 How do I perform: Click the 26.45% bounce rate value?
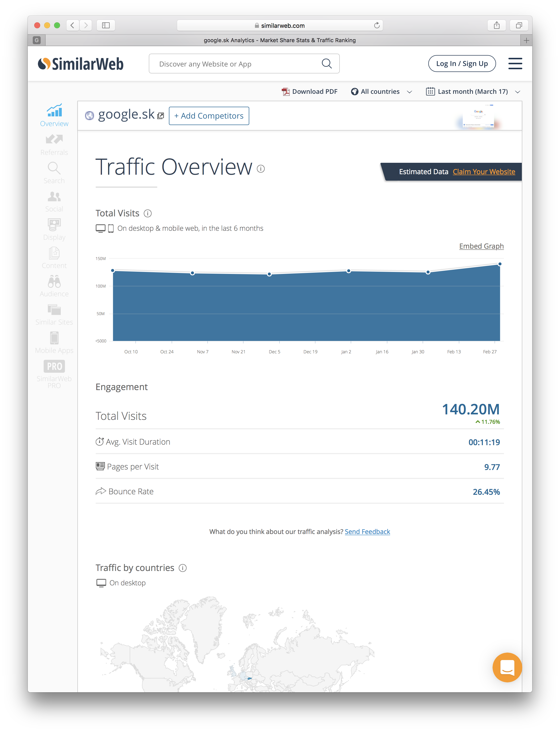[486, 492]
